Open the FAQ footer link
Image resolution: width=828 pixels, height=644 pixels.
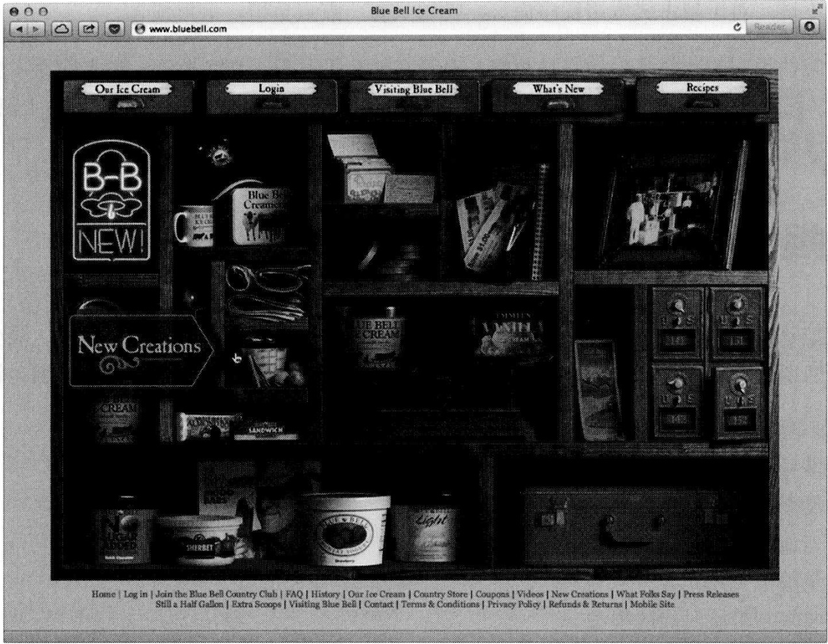(x=294, y=594)
